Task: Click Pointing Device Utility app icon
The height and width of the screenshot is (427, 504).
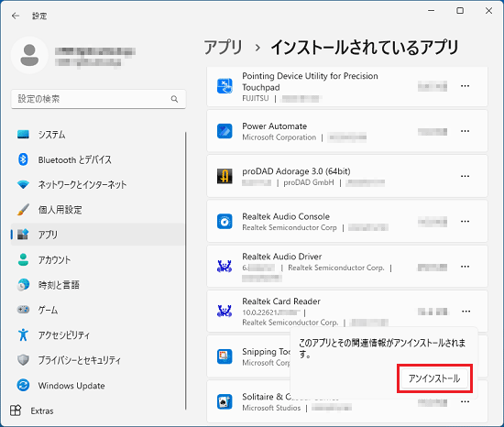Action: [x=225, y=86]
